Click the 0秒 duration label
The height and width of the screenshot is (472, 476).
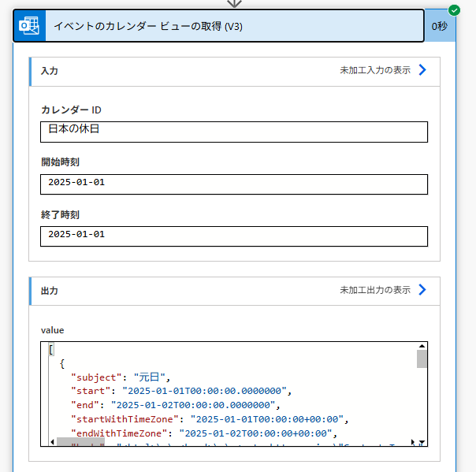click(439, 27)
